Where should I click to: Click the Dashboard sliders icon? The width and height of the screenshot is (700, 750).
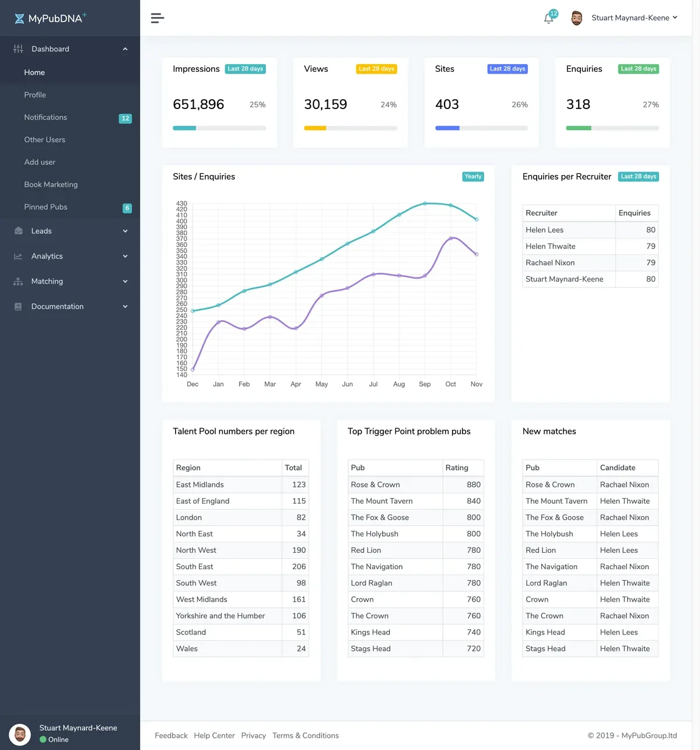(18, 49)
